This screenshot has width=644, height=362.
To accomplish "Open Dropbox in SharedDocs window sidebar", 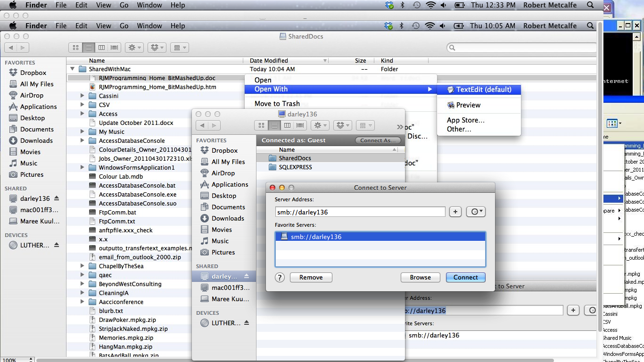I will pyautogui.click(x=33, y=73).
